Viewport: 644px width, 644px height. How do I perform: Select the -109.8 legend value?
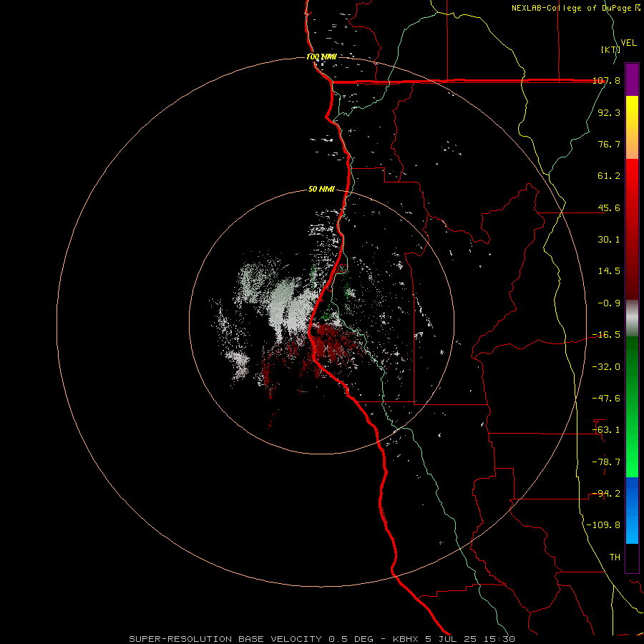click(603, 525)
